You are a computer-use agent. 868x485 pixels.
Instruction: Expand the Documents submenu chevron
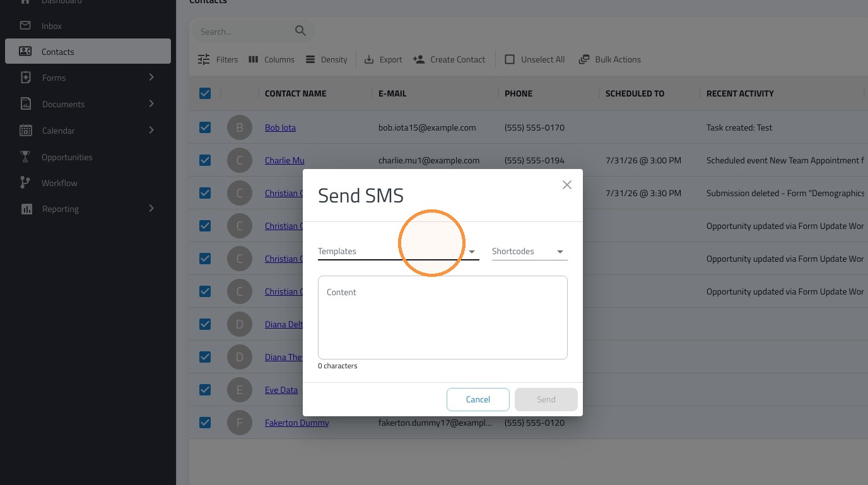[151, 103]
